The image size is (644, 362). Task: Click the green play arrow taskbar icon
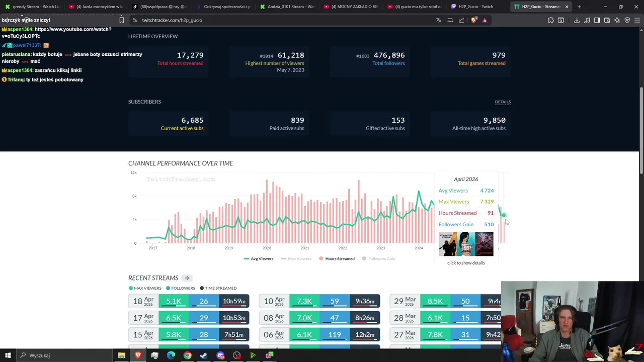253,355
